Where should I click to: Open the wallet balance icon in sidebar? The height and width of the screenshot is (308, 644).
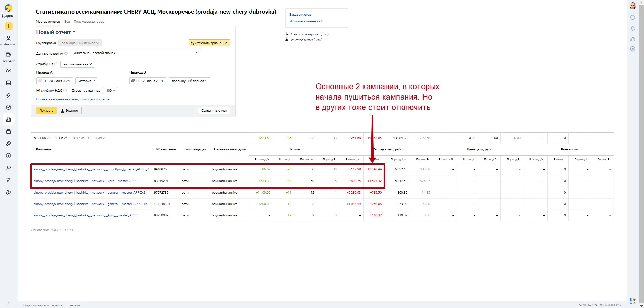[x=9, y=54]
